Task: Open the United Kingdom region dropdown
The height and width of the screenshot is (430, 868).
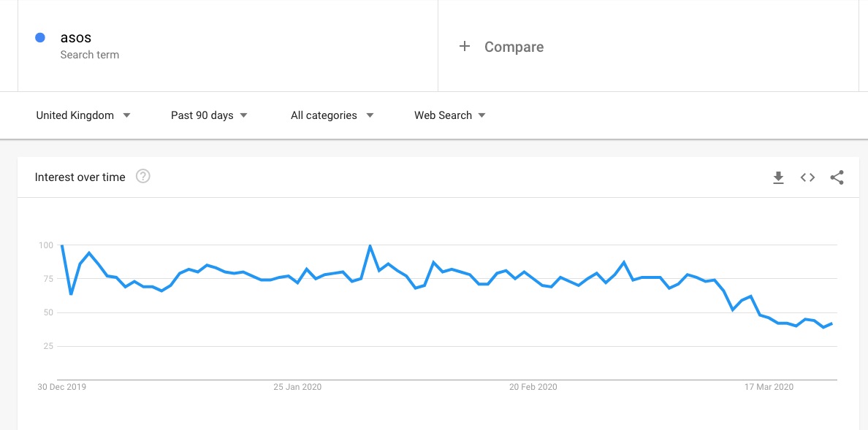Action: point(83,115)
